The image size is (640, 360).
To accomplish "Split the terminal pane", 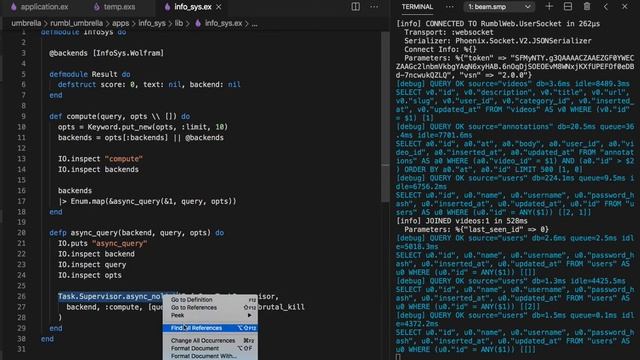I will click(x=568, y=7).
